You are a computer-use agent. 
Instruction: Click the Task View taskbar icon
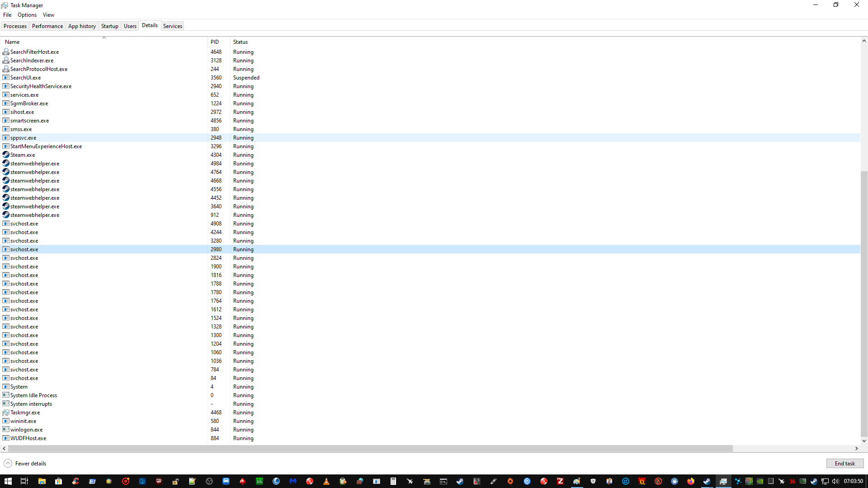point(24,481)
